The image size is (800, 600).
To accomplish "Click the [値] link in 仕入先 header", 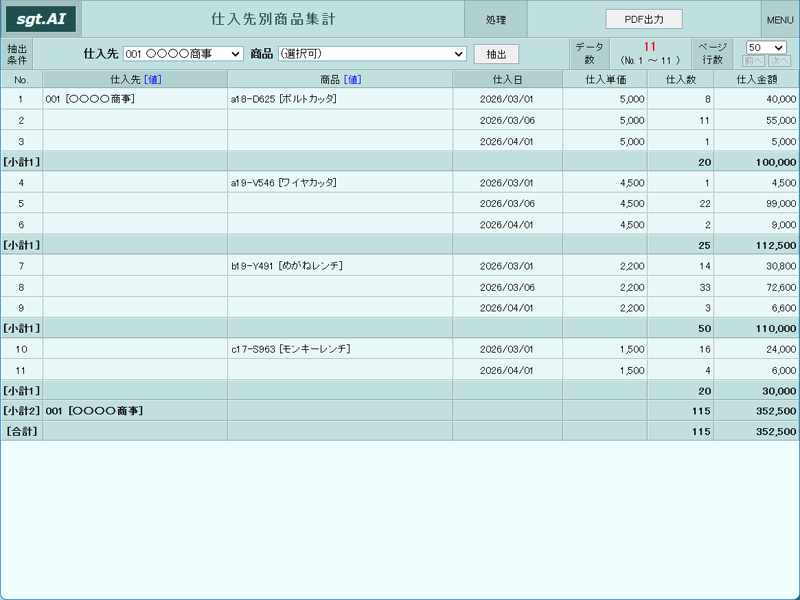I will coord(153,80).
